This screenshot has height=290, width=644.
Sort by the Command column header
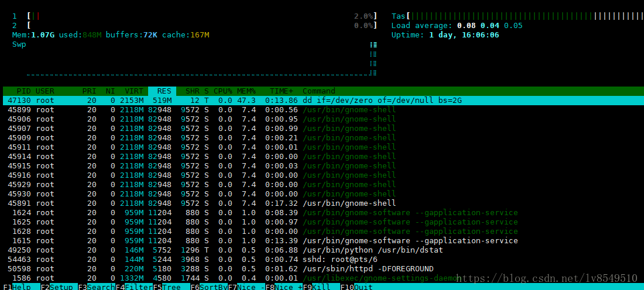[x=319, y=91]
